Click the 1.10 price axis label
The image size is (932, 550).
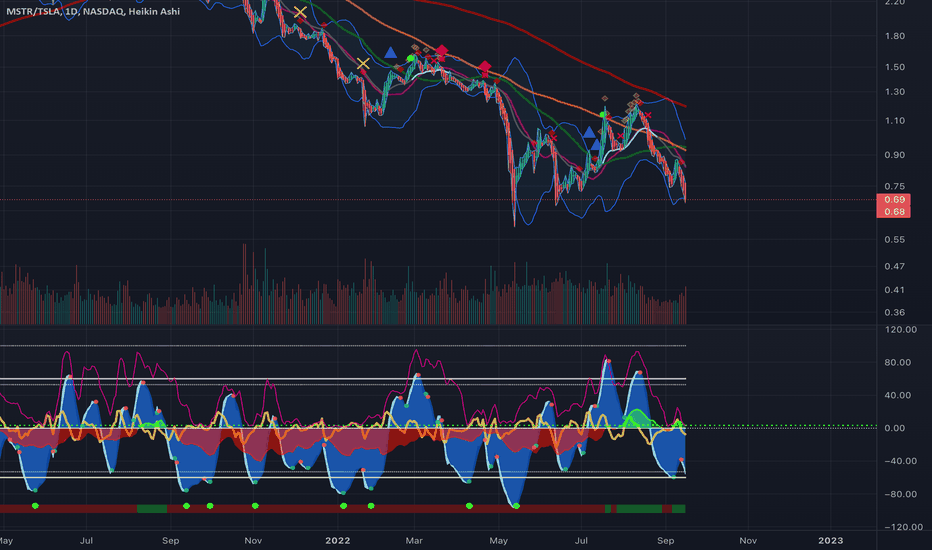tap(895, 121)
